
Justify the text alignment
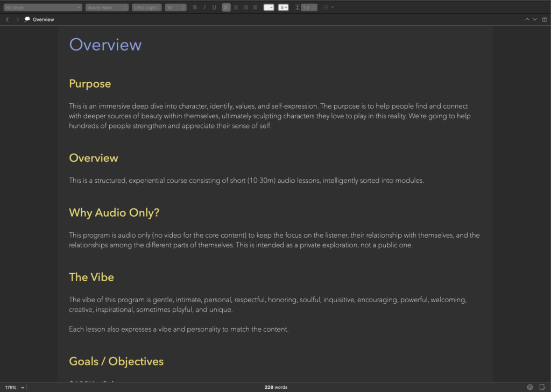(x=255, y=8)
